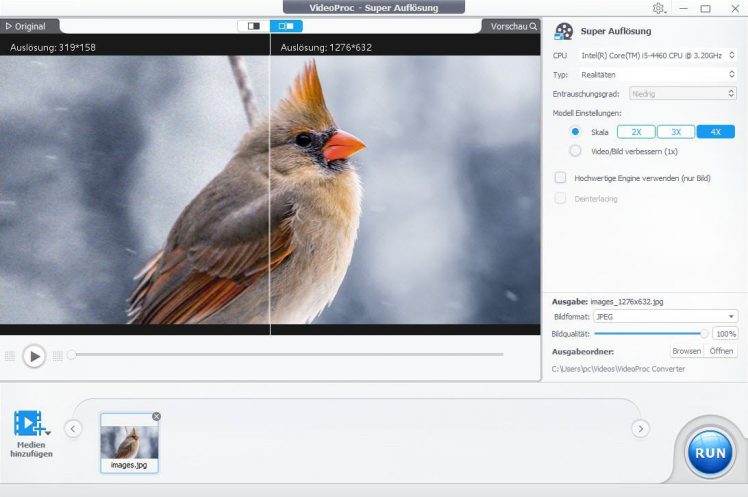
Task: Remove images.jpg using its X icon
Action: click(x=156, y=416)
